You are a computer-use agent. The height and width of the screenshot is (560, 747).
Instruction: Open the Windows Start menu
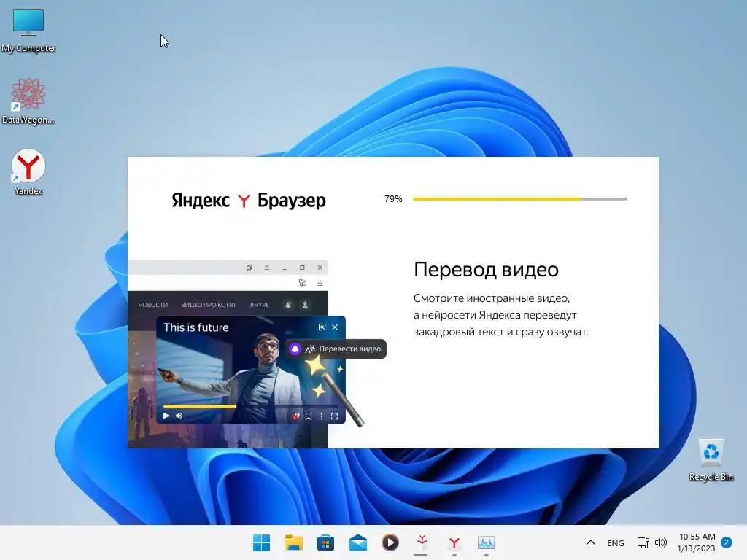click(x=261, y=542)
